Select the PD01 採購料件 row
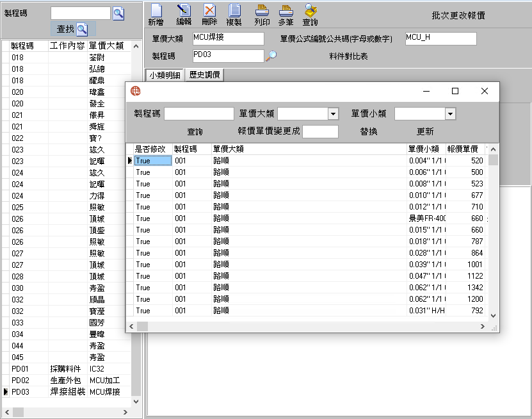Image resolution: width=532 pixels, height=419 pixels. tap(67, 369)
